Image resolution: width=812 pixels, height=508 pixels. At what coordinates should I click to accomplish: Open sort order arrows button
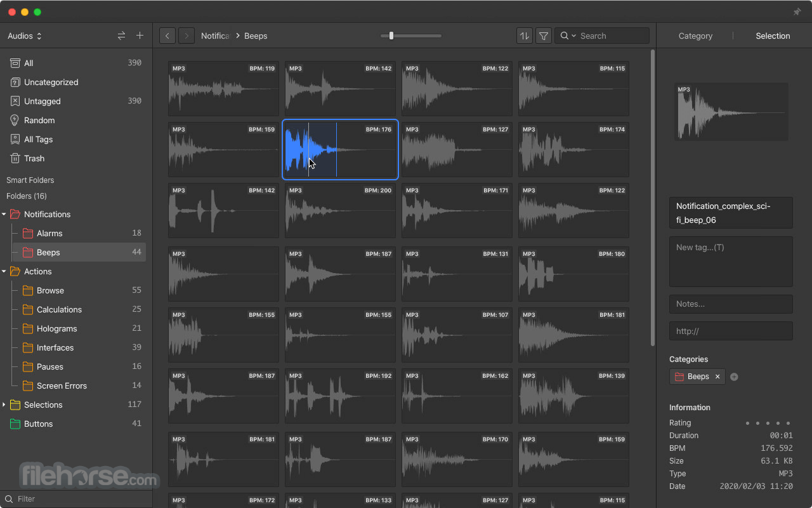pyautogui.click(x=525, y=36)
